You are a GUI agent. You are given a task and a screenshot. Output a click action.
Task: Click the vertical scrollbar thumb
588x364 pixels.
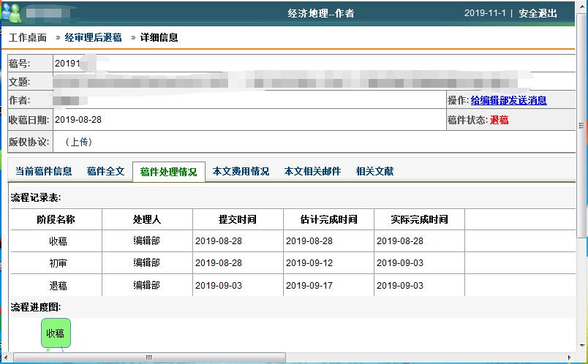[x=582, y=126]
